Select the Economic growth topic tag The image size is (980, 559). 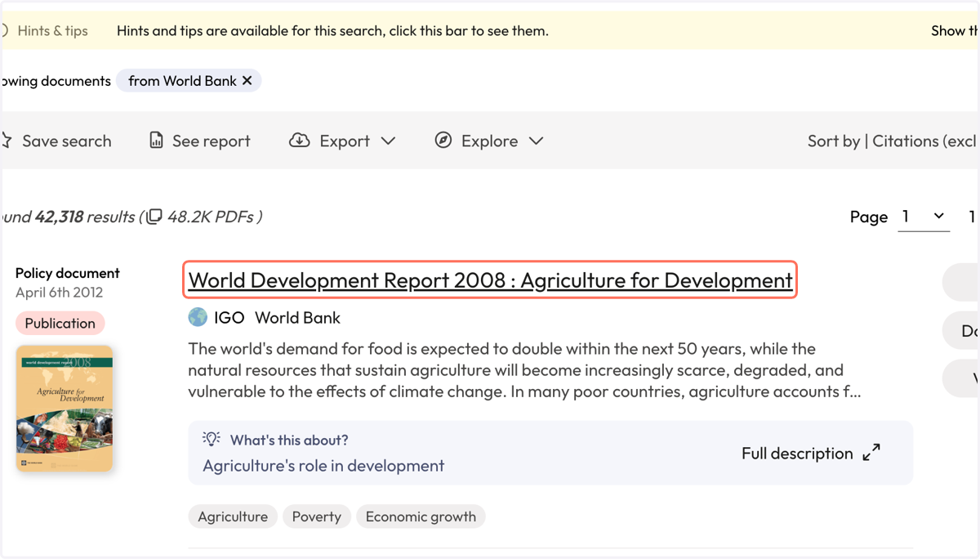(x=421, y=517)
